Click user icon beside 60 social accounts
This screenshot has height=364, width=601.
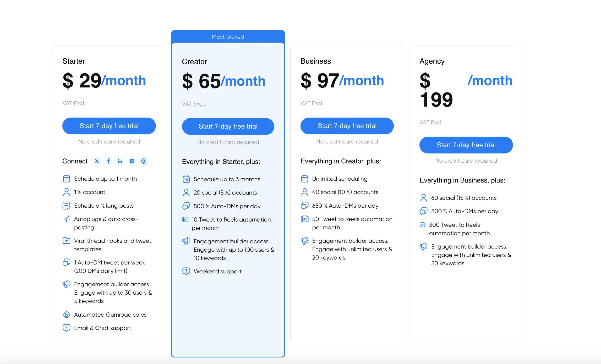pos(423,198)
